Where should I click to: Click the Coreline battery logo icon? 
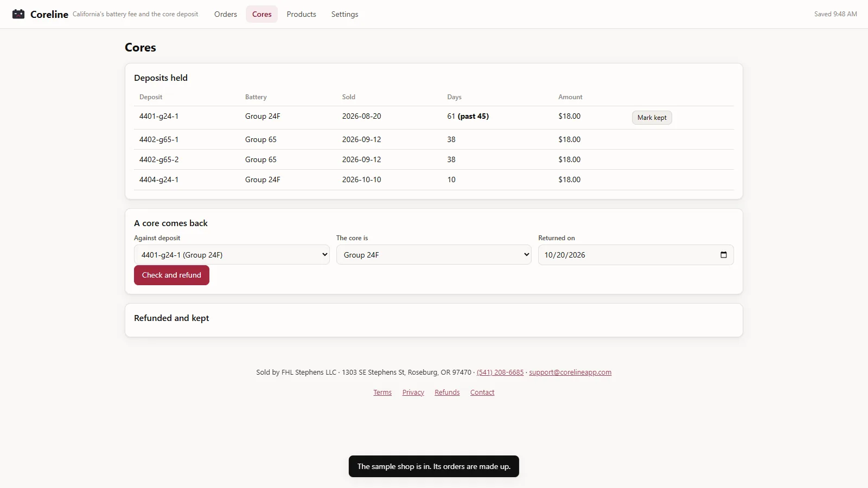[18, 14]
